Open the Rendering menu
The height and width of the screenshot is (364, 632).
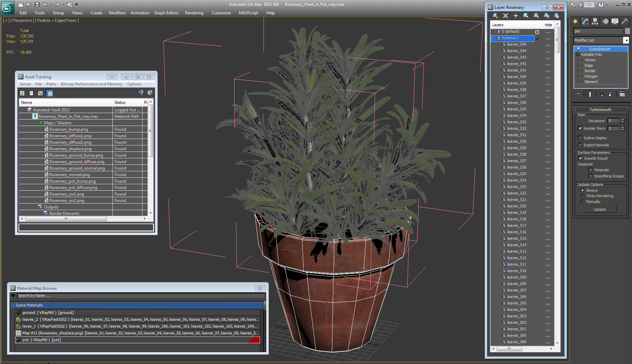coord(194,13)
